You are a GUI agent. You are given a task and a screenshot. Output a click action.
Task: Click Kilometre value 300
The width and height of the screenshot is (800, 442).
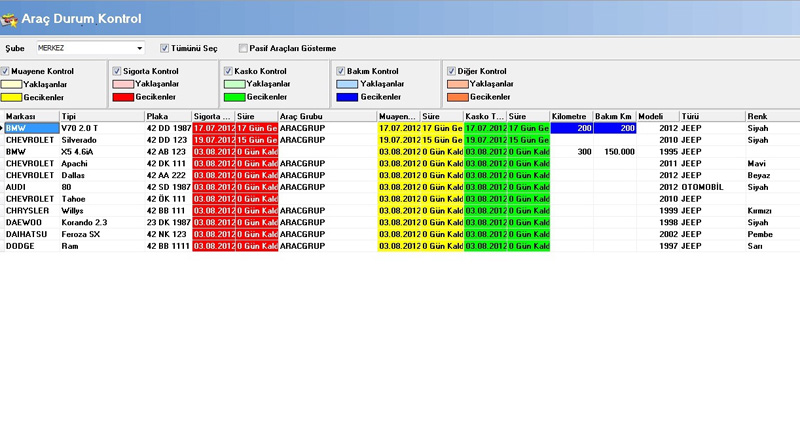[x=571, y=152]
